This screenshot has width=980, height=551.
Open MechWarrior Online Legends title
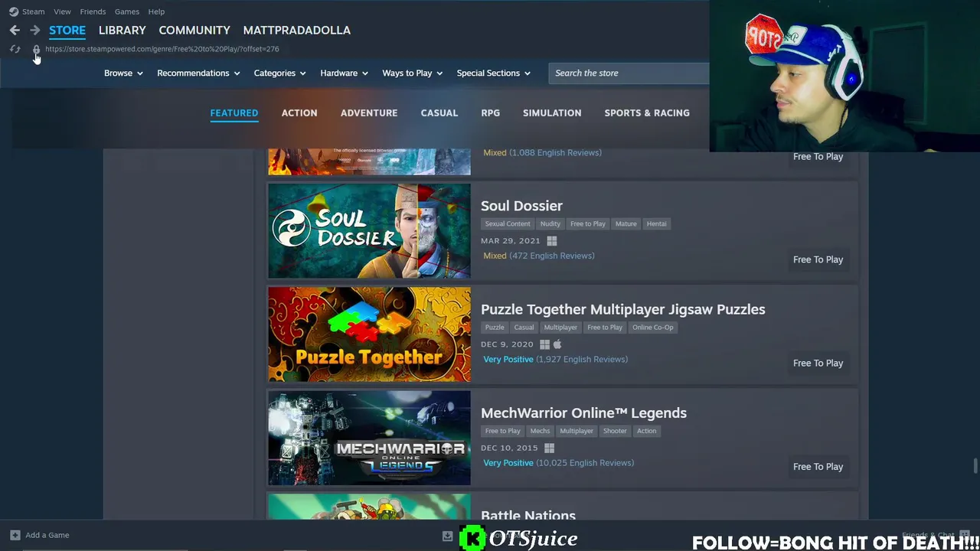coord(583,412)
